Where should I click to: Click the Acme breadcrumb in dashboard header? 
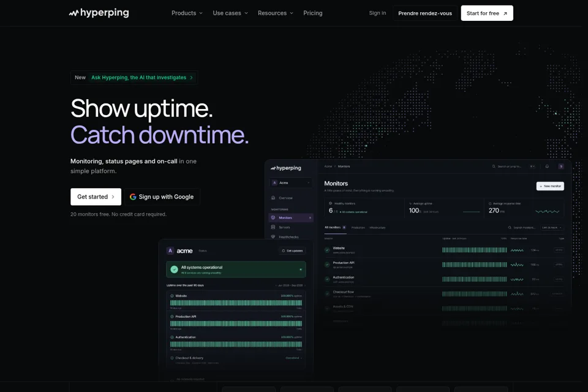pos(328,166)
